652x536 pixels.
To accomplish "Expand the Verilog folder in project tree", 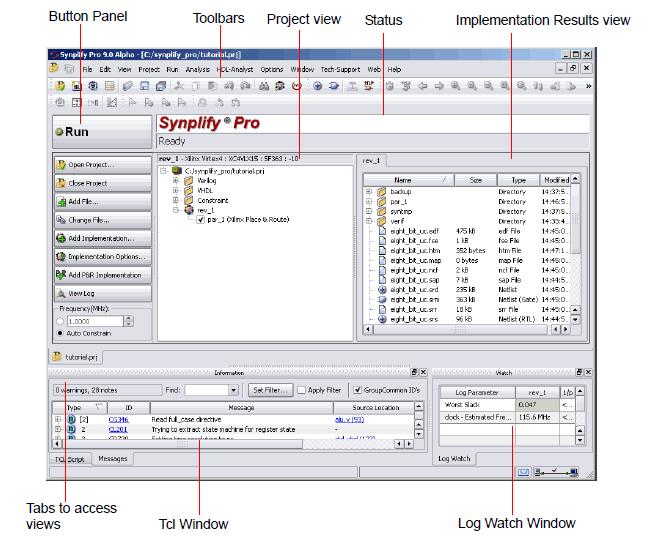I will (x=176, y=181).
